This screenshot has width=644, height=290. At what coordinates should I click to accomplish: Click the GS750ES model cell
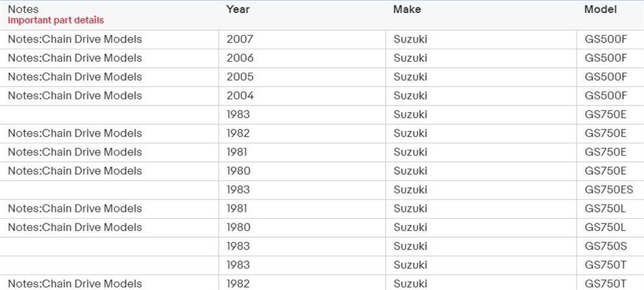point(608,190)
